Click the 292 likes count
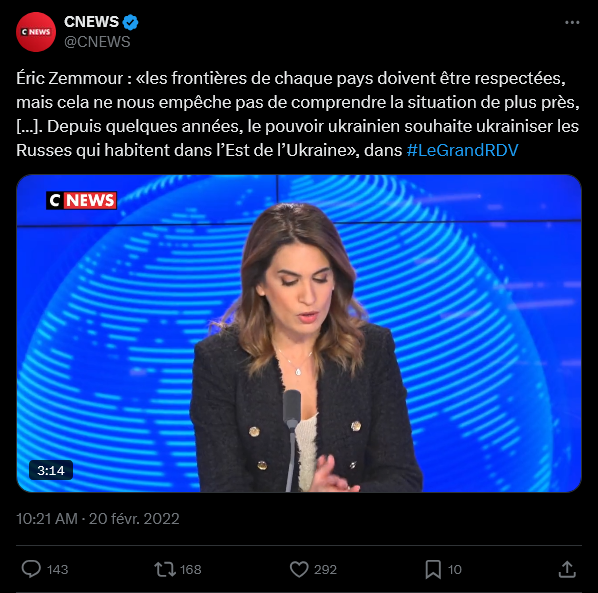598x593 pixels. (x=325, y=570)
